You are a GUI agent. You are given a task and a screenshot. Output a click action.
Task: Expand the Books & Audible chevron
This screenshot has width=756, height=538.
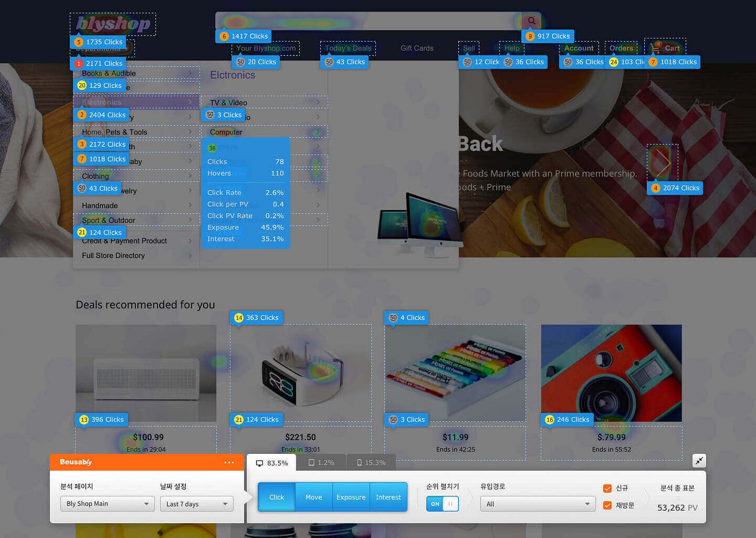coord(190,73)
